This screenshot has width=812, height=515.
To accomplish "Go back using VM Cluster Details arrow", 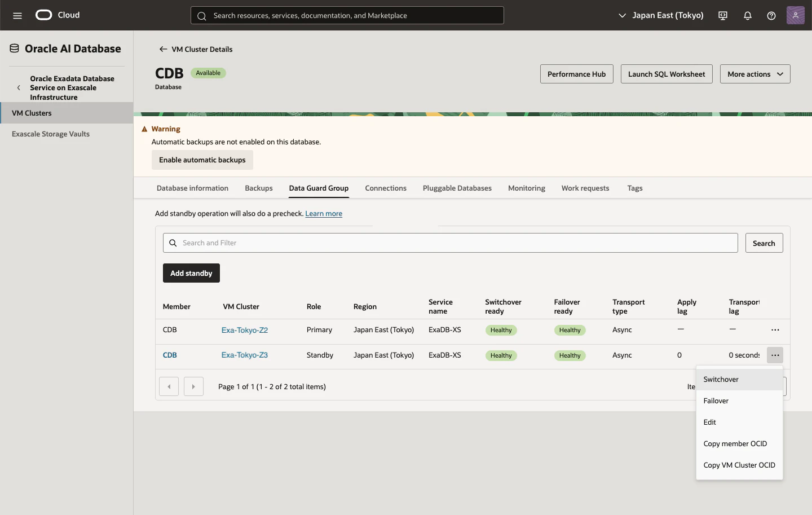I will pos(163,49).
